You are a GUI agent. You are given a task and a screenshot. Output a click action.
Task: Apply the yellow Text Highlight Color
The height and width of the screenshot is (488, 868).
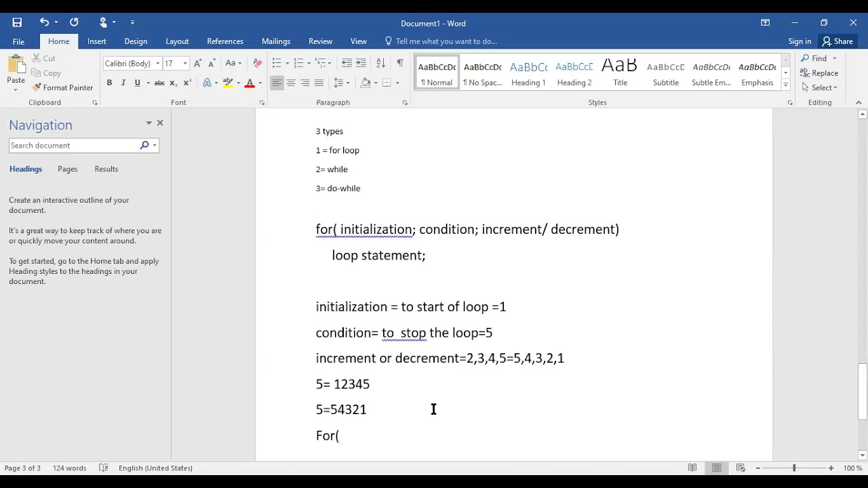229,83
